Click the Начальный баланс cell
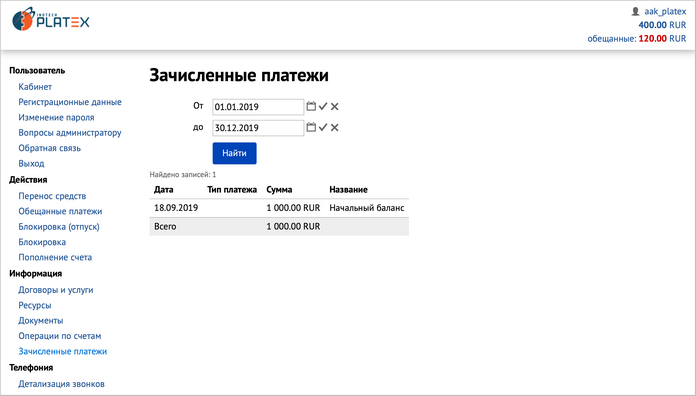Image resolution: width=696 pixels, height=396 pixels. [367, 208]
